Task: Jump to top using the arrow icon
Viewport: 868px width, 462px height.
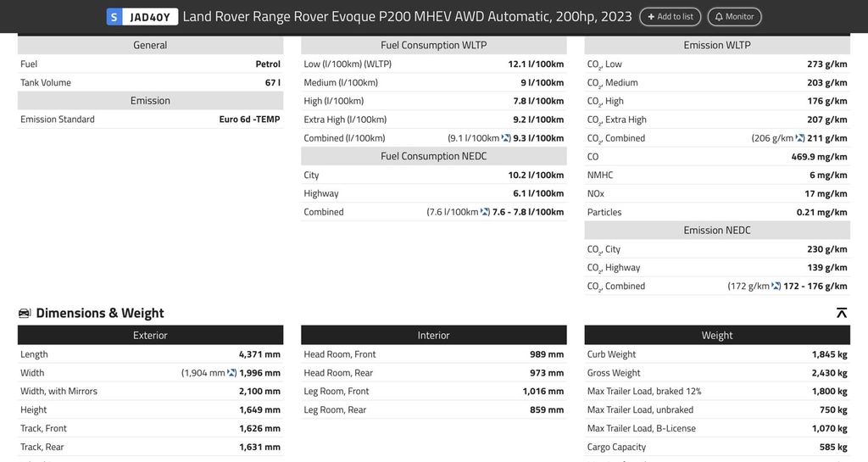Action: [842, 313]
